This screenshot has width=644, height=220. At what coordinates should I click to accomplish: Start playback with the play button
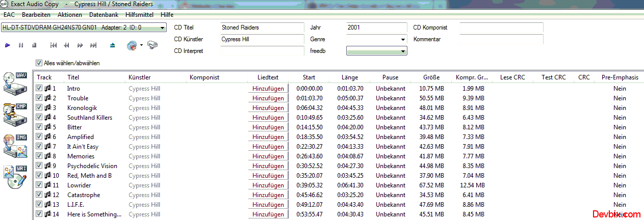[8, 45]
